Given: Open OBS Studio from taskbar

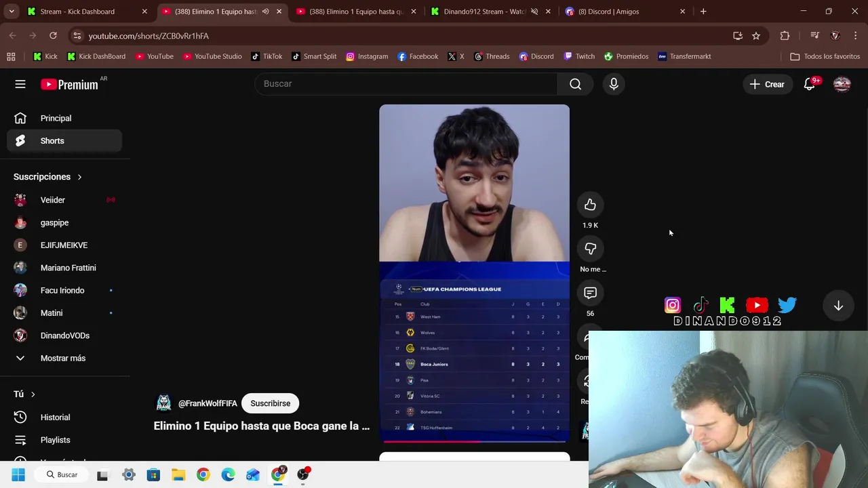Looking at the screenshot, I should [x=303, y=474].
